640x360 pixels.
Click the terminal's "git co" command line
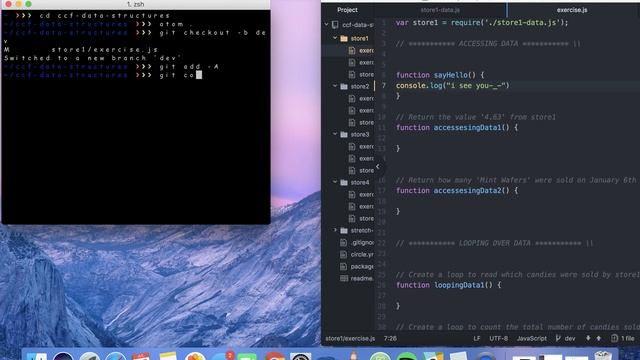pos(102,75)
